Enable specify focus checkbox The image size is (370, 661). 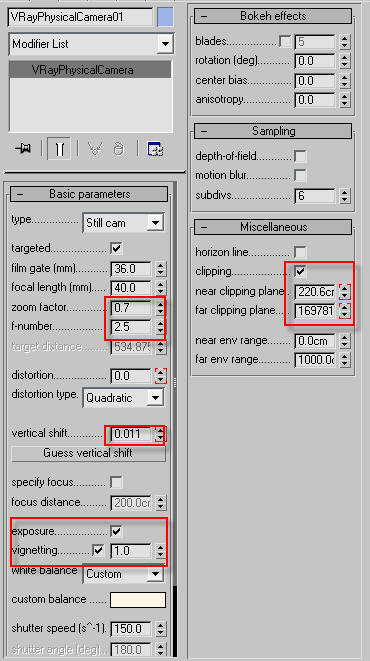point(116,482)
